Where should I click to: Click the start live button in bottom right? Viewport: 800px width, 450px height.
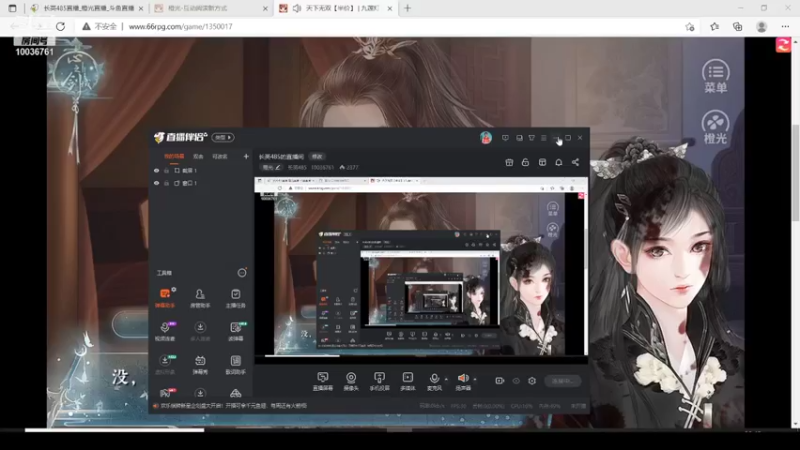coord(563,381)
